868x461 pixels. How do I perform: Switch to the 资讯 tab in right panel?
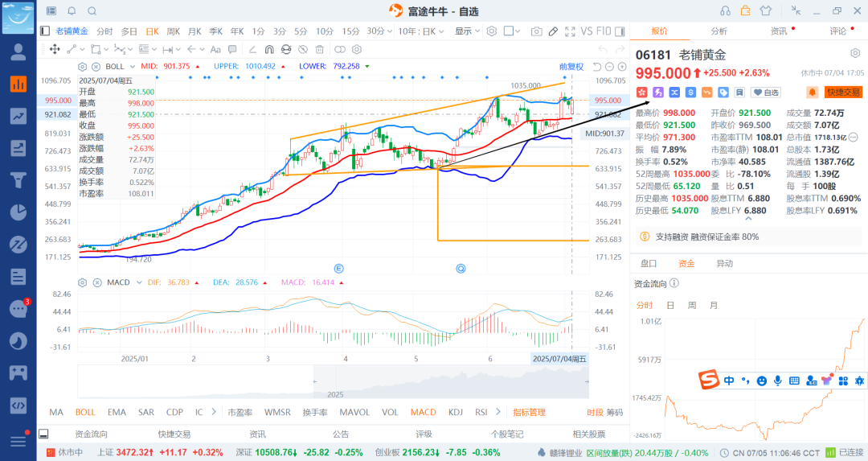779,31
